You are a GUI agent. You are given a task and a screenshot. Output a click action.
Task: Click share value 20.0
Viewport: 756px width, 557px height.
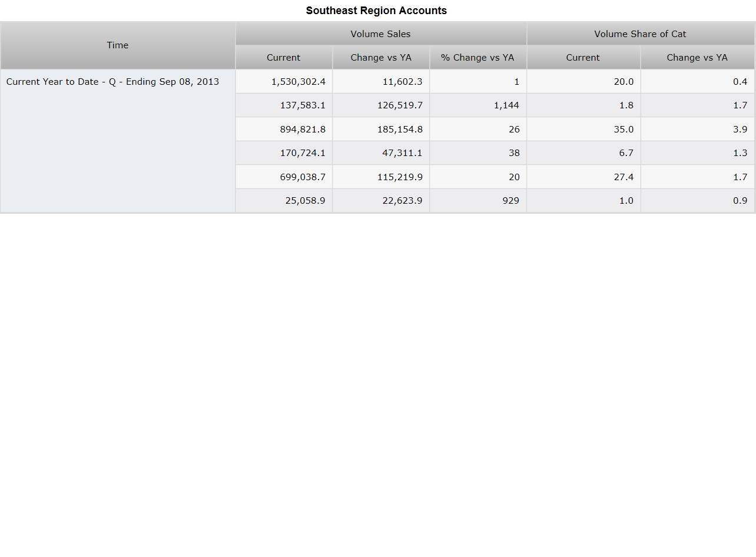(x=583, y=81)
